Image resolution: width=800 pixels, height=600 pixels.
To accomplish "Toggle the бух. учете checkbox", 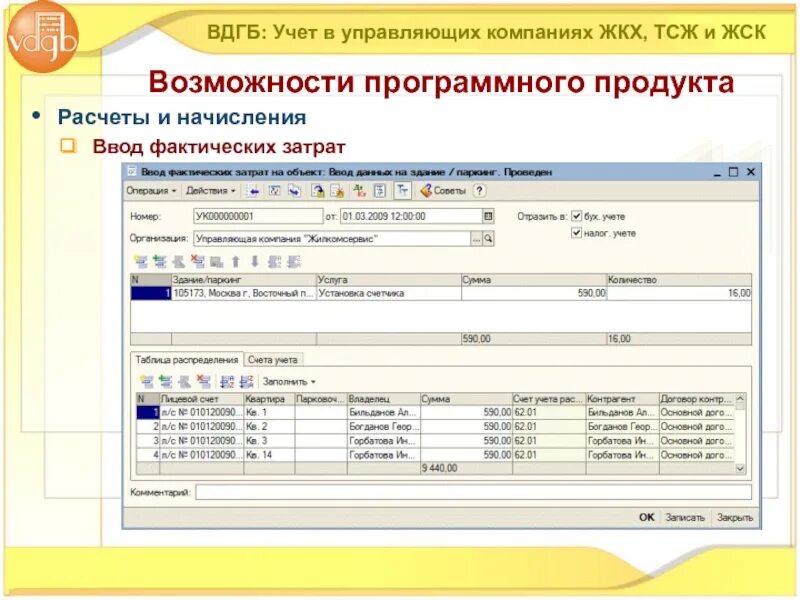I will click(577, 216).
